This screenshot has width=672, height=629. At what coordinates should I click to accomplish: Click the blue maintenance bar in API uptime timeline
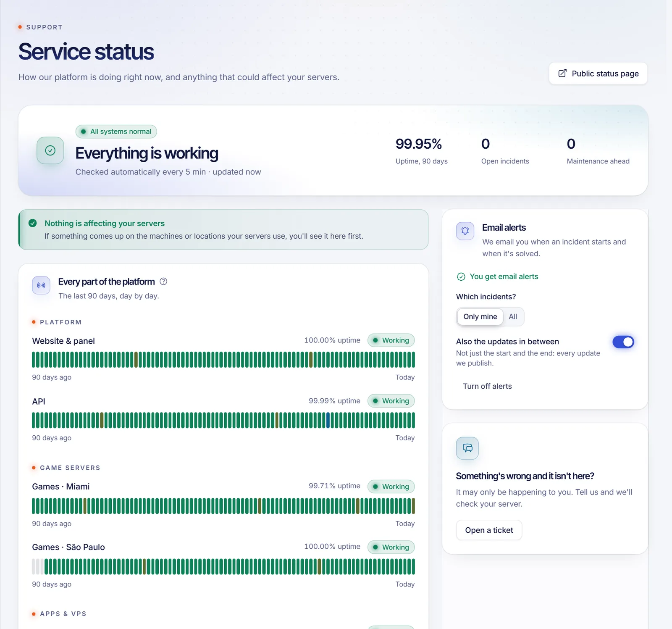tap(328, 420)
